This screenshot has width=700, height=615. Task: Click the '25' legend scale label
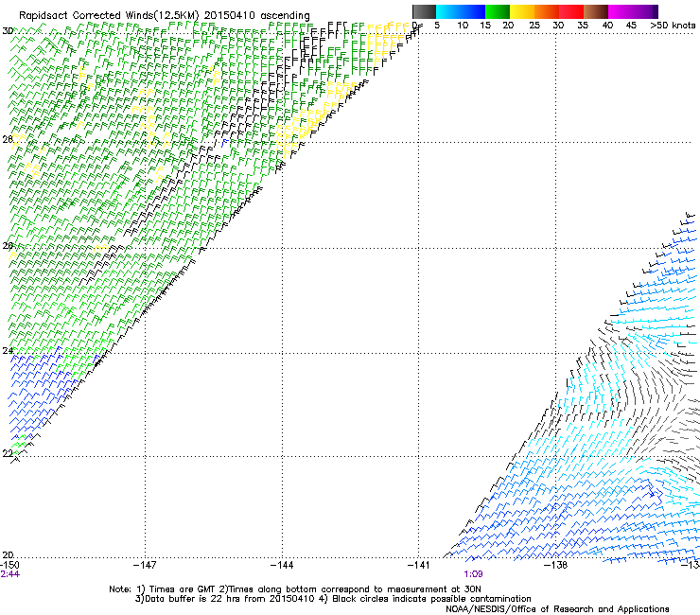534,26
